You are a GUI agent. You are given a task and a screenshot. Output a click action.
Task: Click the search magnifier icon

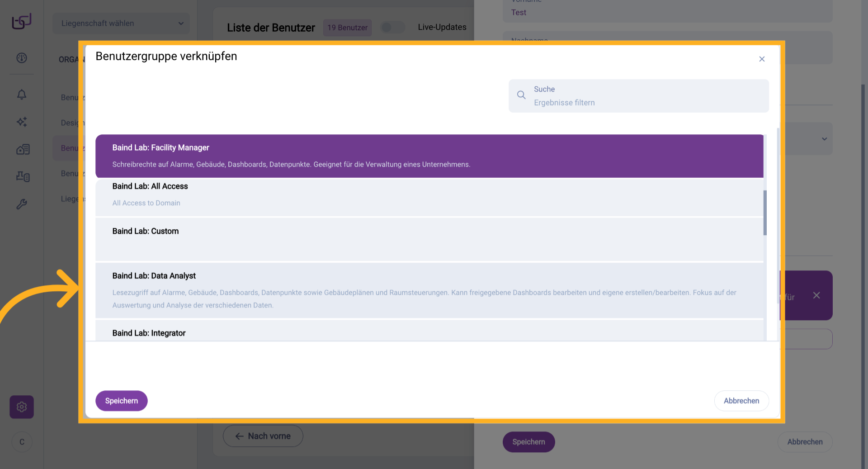(x=521, y=95)
